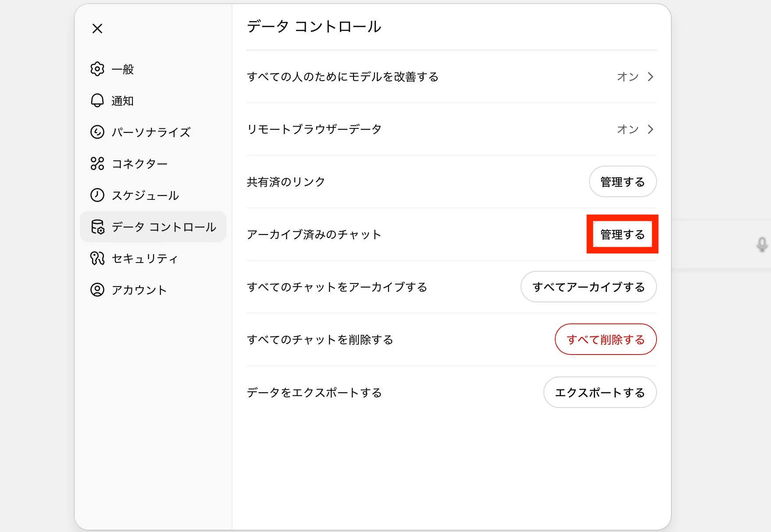The image size is (771, 532).
Task: Click the パーソナライズ sidebar icon
Action: pyautogui.click(x=97, y=132)
